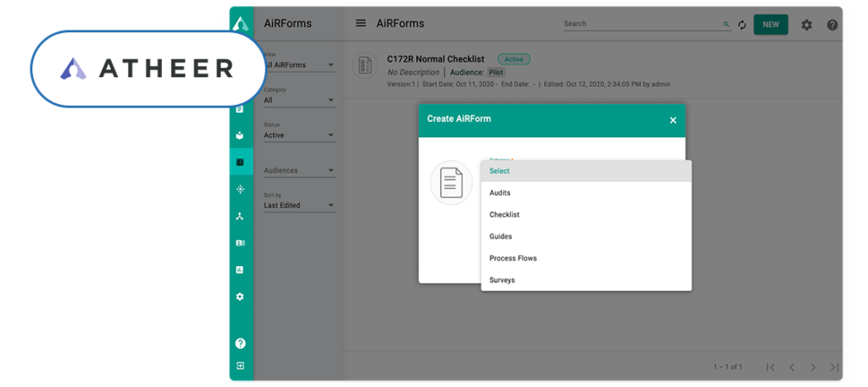Open the AiRForms sidebar icon
Viewport: 868px width, 387px height.
coord(240,162)
